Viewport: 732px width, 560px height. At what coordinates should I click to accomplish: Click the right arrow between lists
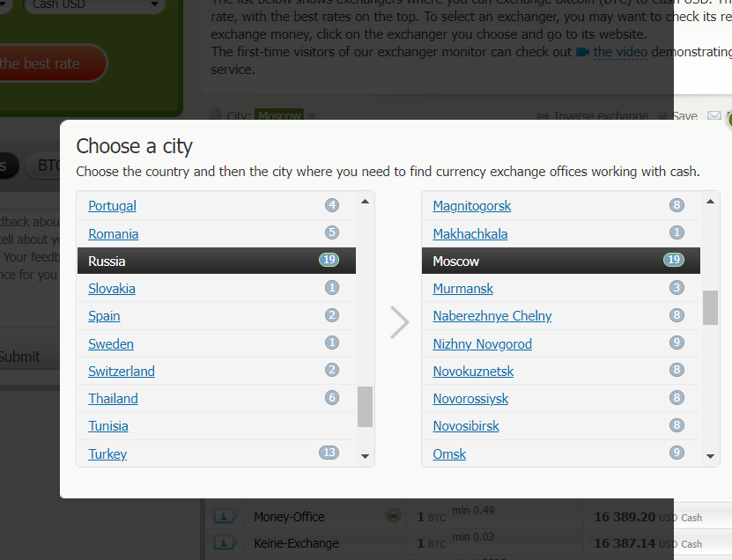(399, 322)
